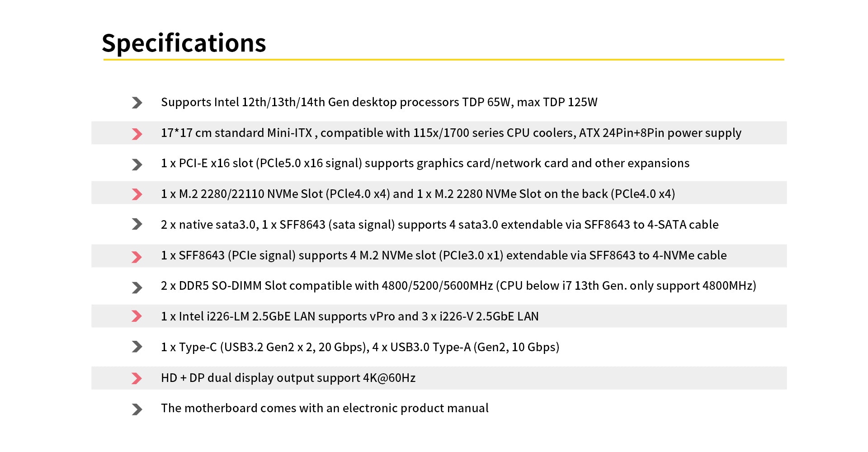Click the red arrow beside the Mini-ITX line
Screen dimensions: 868x452
click(x=137, y=134)
